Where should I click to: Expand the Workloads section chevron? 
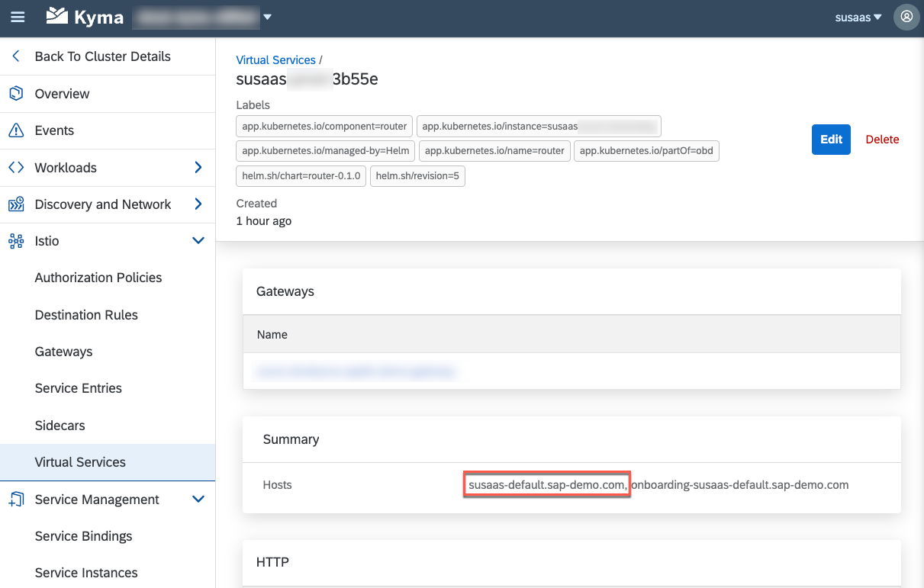(198, 168)
